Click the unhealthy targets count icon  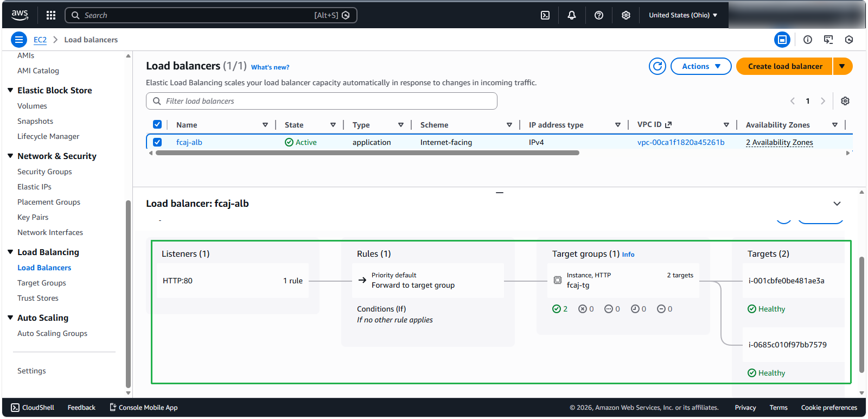pos(583,309)
